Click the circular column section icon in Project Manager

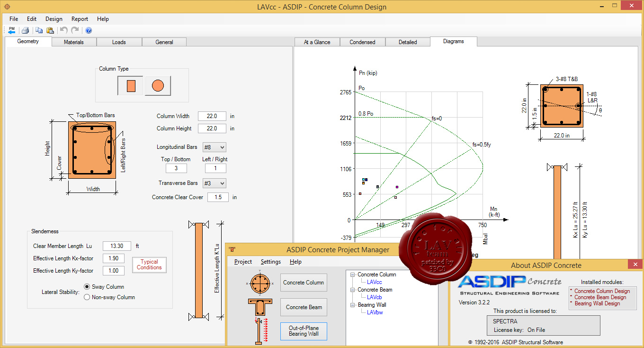point(260,283)
